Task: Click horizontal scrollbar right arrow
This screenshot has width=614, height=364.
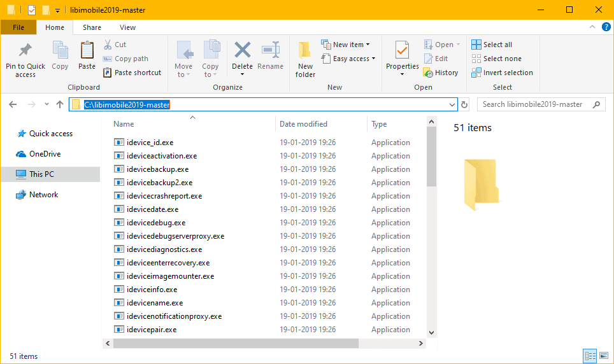Action: click(420, 343)
